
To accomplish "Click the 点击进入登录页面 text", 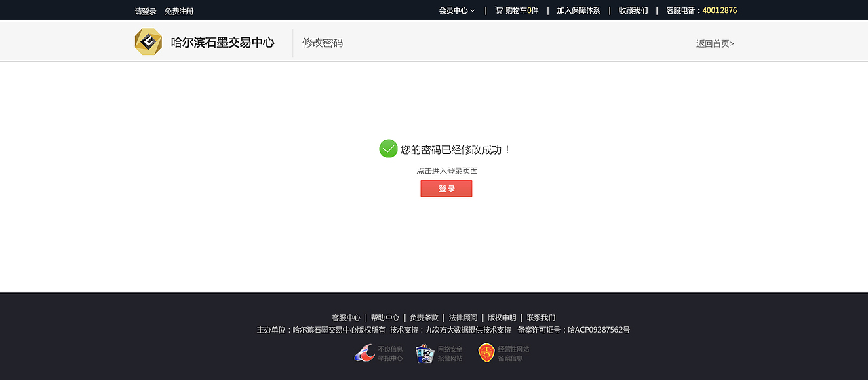I will (447, 171).
